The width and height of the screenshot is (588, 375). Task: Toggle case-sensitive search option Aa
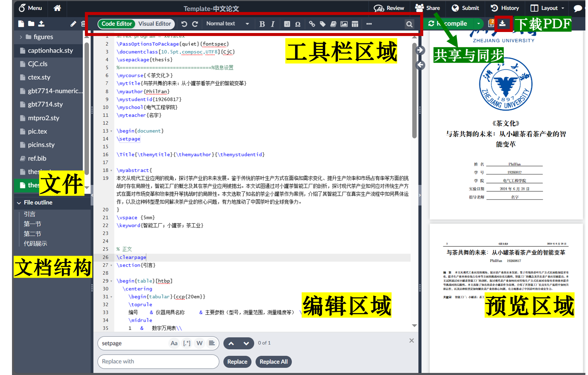point(174,343)
